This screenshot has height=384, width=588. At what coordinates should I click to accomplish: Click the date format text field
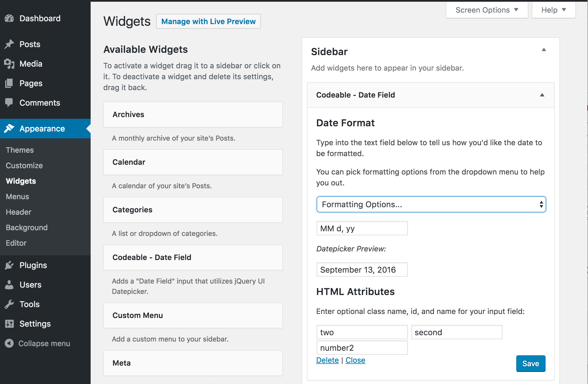click(362, 228)
